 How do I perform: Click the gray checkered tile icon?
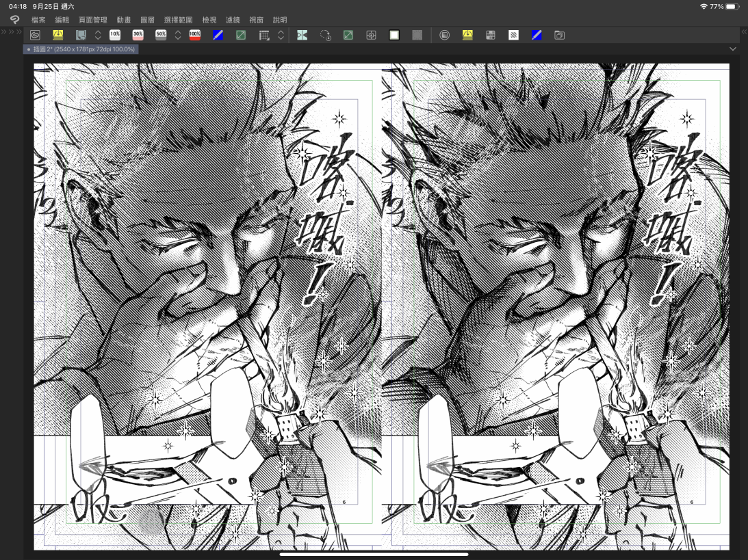pyautogui.click(x=491, y=36)
